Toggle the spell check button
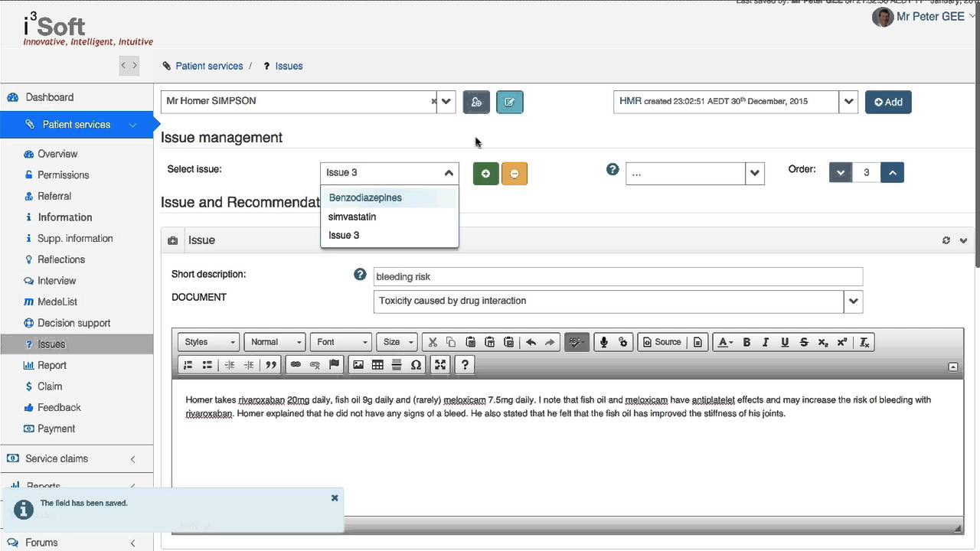The height and width of the screenshot is (551, 980). (577, 342)
